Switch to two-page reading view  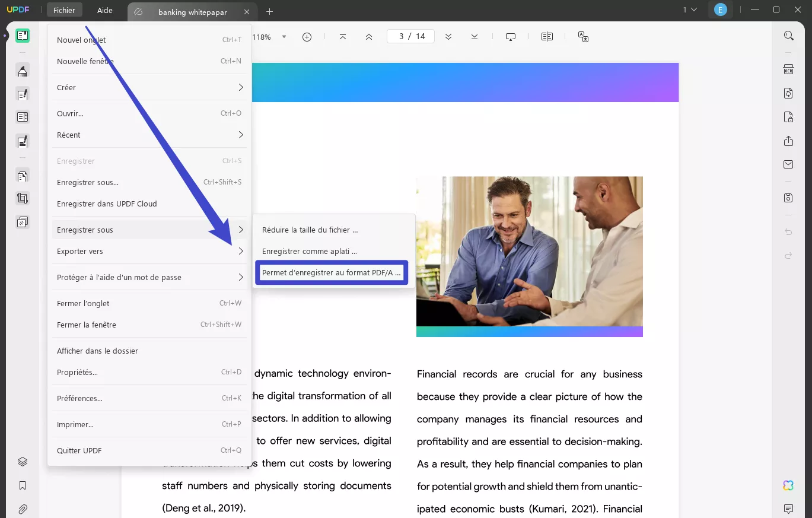(546, 36)
